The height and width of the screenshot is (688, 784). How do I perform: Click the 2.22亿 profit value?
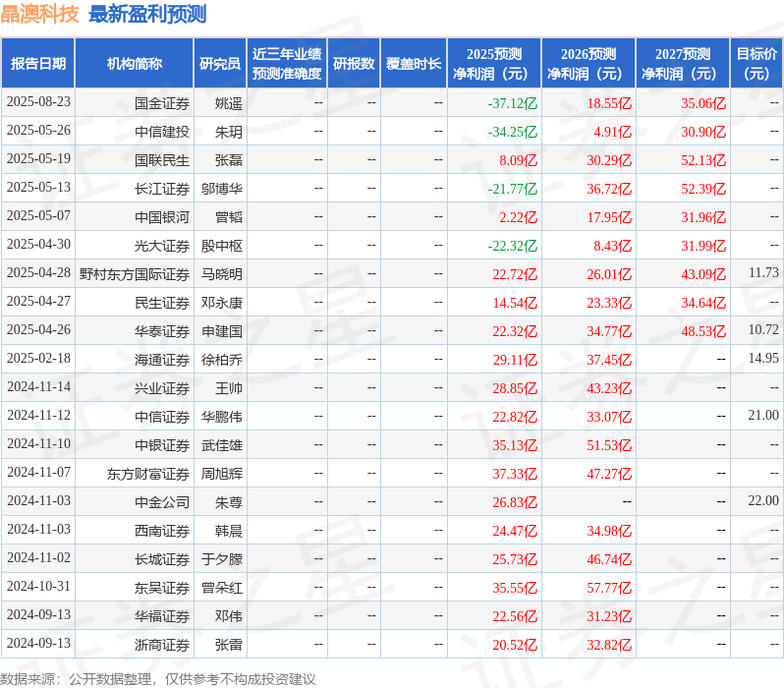518,217
